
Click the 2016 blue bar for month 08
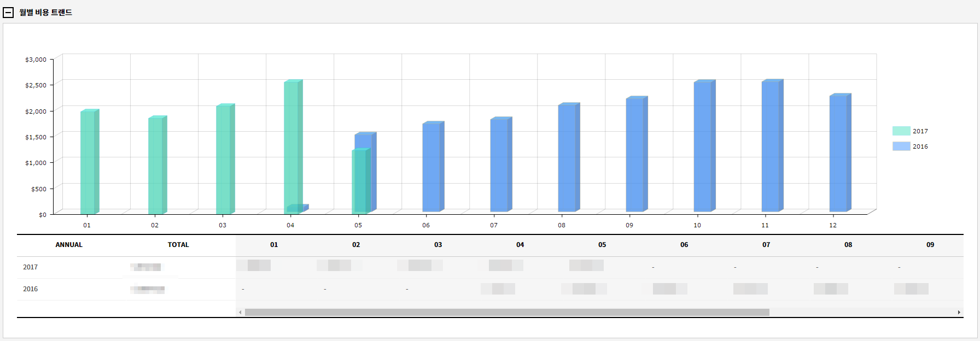point(567,158)
